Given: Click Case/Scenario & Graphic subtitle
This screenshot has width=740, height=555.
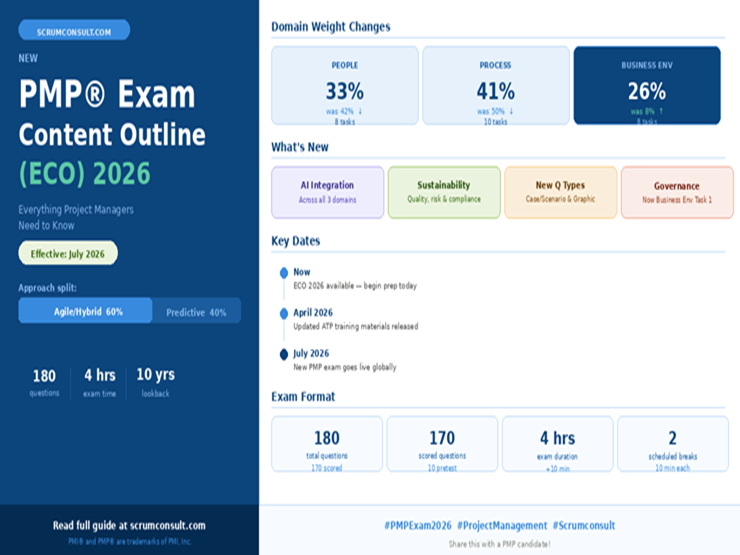Looking at the screenshot, I should 561,199.
